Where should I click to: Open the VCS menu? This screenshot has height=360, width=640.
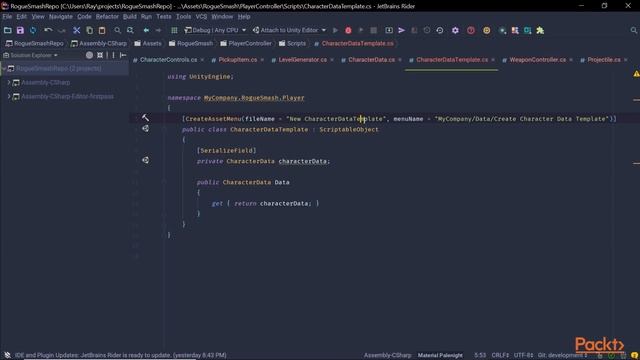point(201,17)
